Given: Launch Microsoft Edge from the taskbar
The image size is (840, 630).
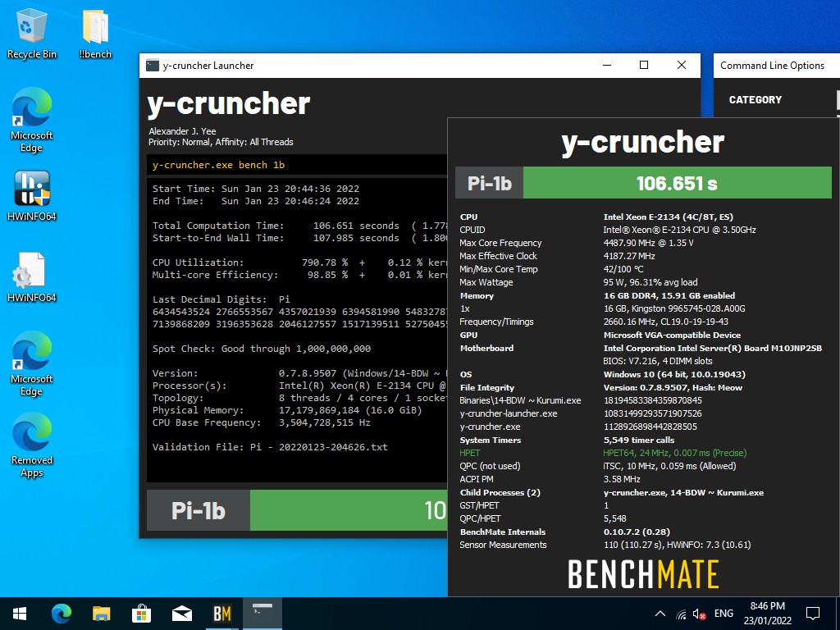Looking at the screenshot, I should click(x=61, y=614).
